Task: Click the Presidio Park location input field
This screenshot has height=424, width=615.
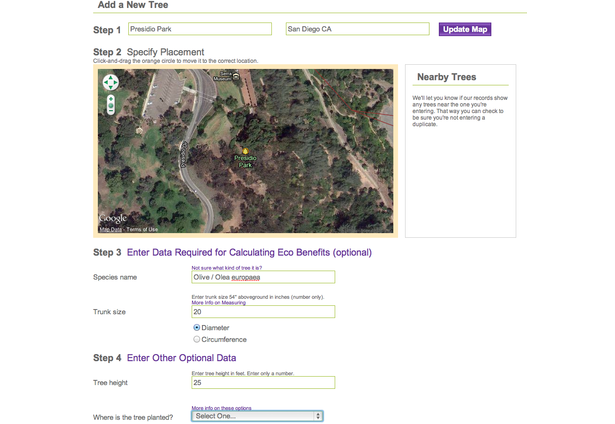Action: coord(200,29)
